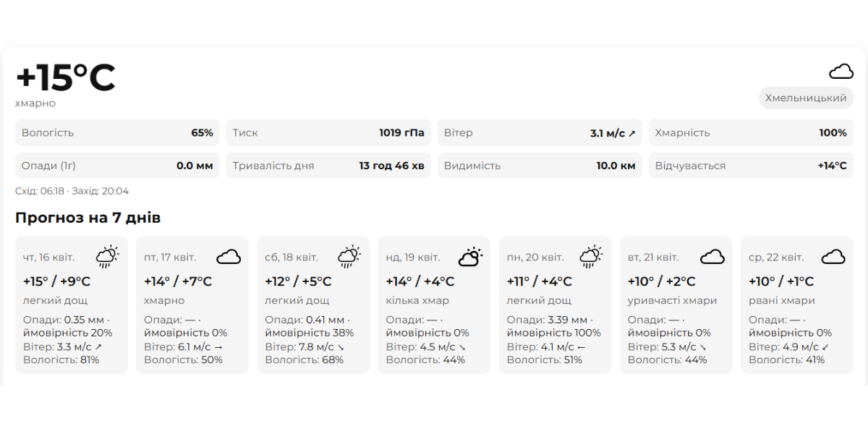Click the Відчувається +14°C tile

pos(751,166)
